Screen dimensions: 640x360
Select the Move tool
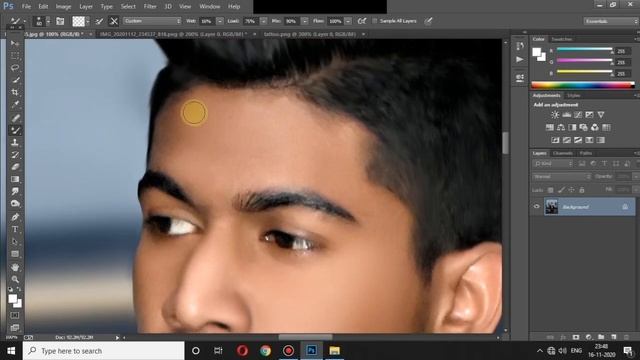(x=15, y=43)
